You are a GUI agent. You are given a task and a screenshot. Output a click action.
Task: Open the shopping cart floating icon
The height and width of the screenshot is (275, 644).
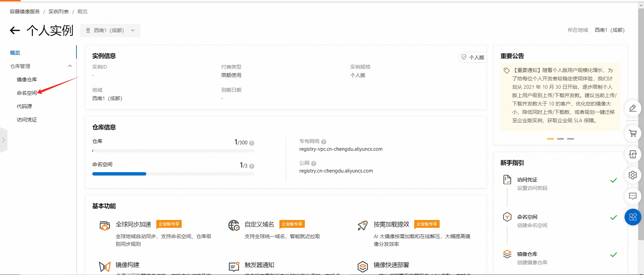coord(633,133)
